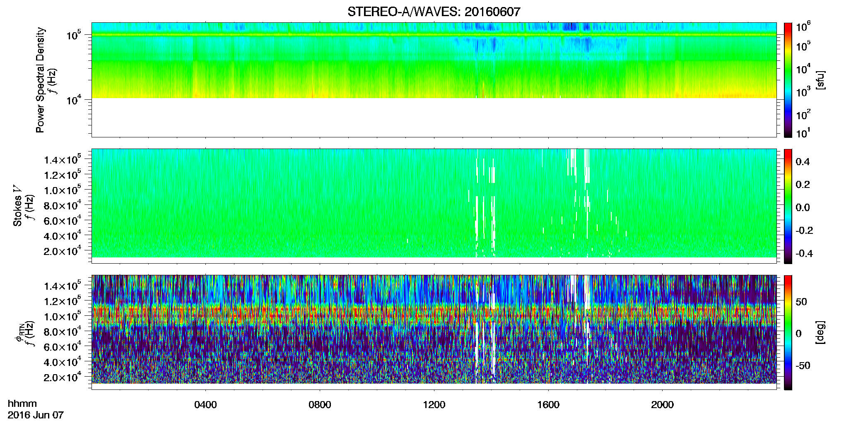Click the [sfu] colorbar unit label
This screenshot has width=868, height=447.
tap(821, 80)
